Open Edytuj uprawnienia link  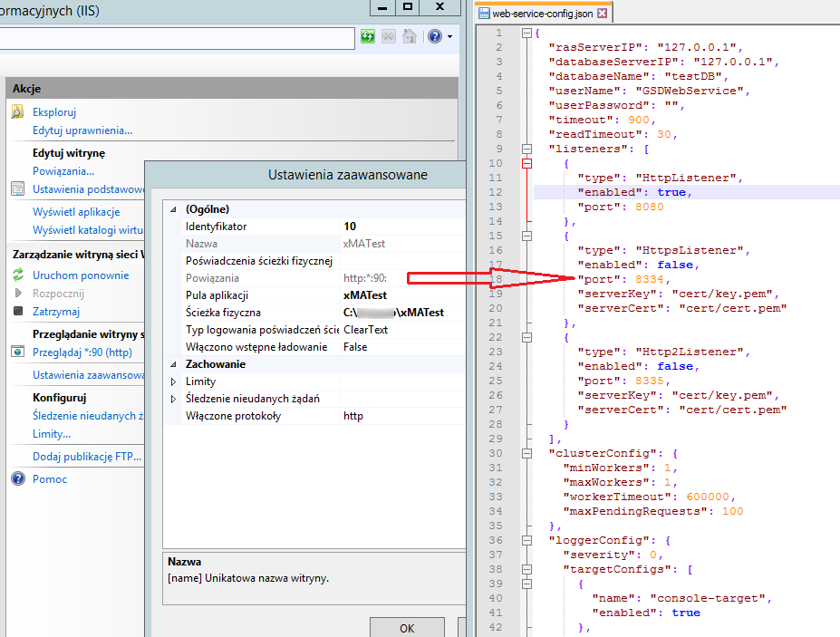point(82,130)
